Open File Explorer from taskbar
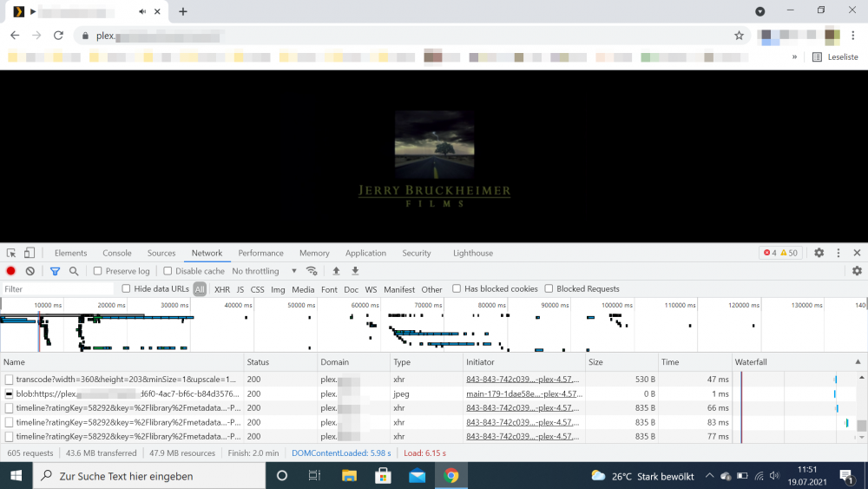The image size is (868, 489). (x=349, y=476)
